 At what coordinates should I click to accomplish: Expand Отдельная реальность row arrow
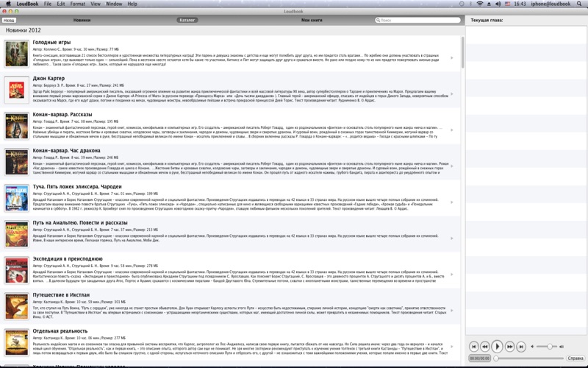pyautogui.click(x=452, y=346)
